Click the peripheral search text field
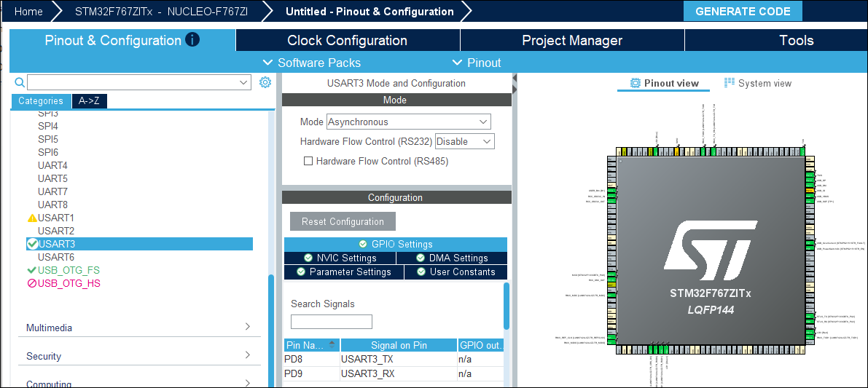This screenshot has width=868, height=388. tap(133, 82)
